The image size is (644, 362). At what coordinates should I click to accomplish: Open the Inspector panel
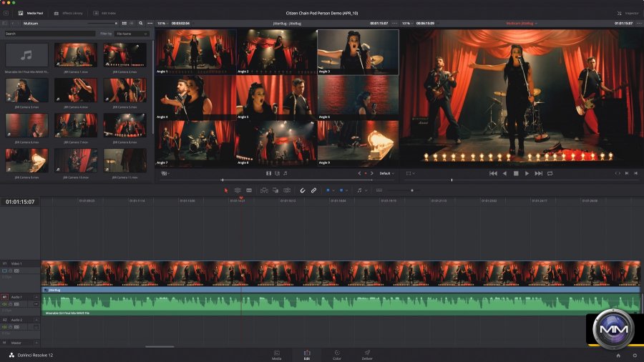[x=628, y=13]
